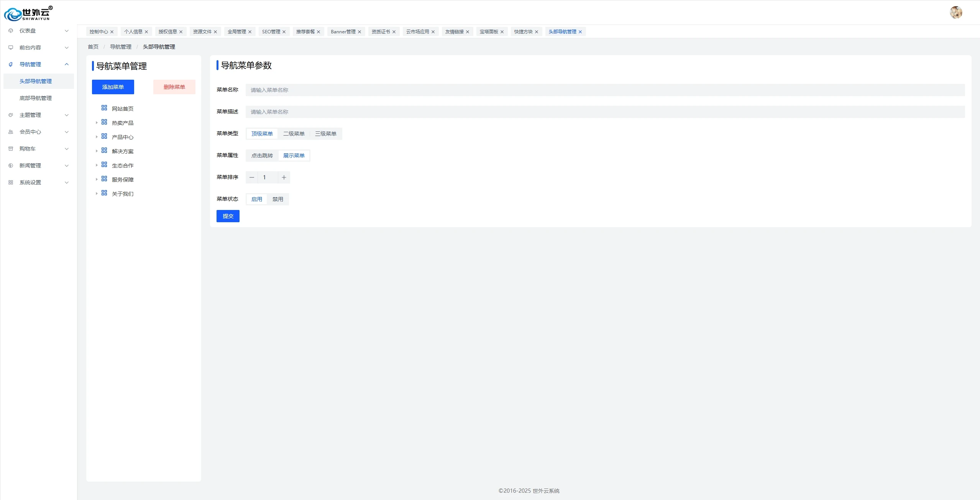980x500 pixels.
Task: Select 点击跳转 menu attribute option
Action: pos(262,156)
